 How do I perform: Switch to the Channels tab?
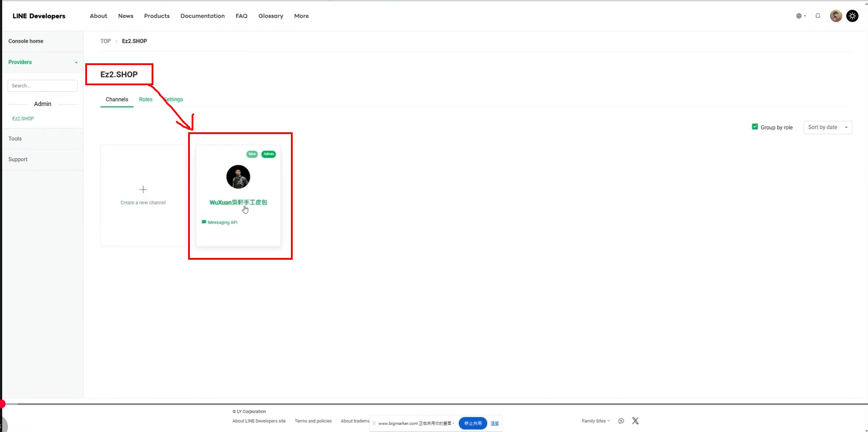[117, 99]
